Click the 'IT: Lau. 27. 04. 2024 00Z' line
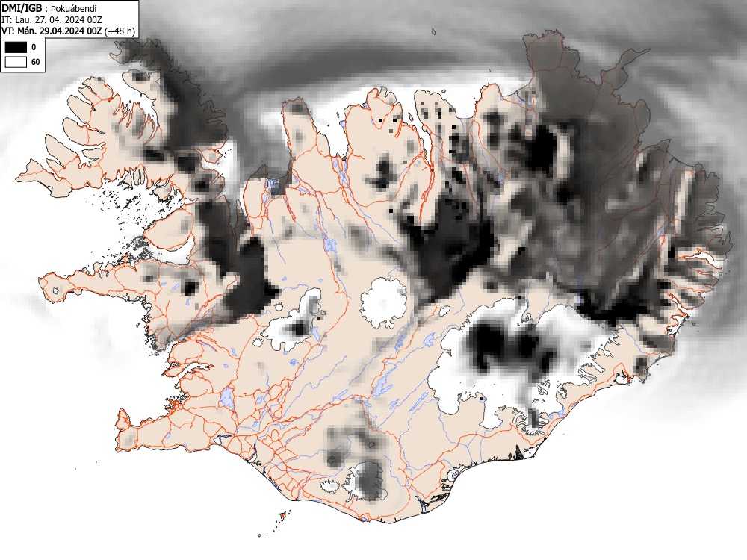 [x=52, y=20]
